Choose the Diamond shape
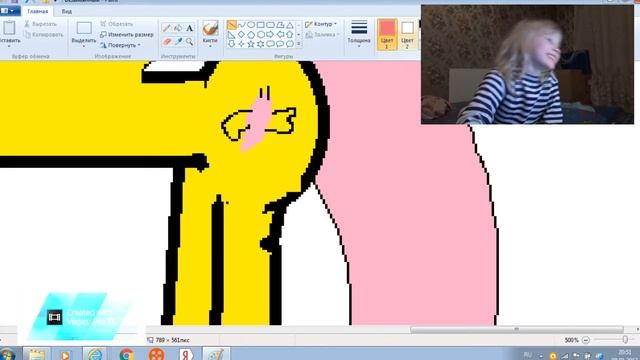Screen dimensions: 640x360 (242, 35)
